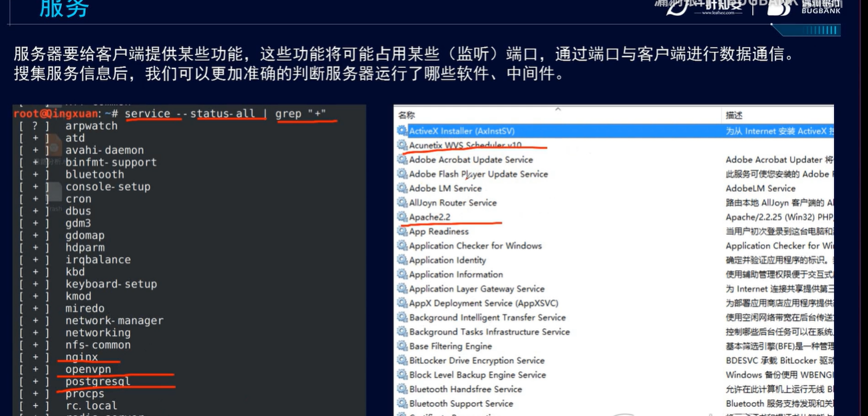Select Background Intelligent Transfer Service row
868x416 pixels.
coord(614,317)
